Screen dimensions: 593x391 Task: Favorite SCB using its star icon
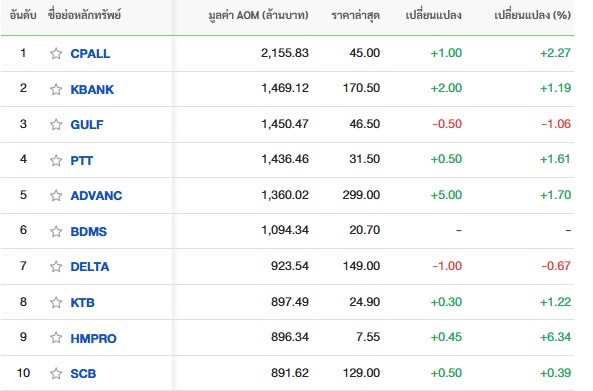(x=56, y=374)
